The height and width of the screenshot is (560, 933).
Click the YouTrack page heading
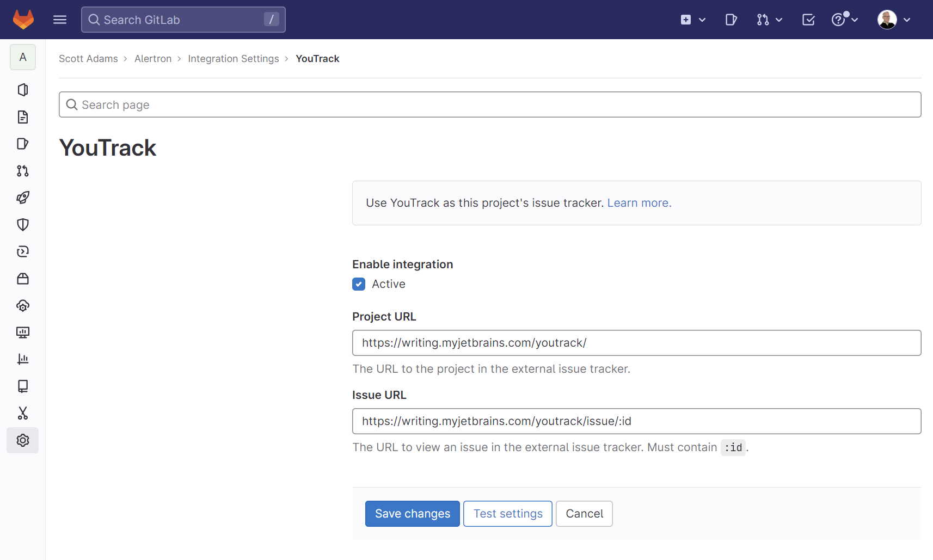(x=108, y=148)
